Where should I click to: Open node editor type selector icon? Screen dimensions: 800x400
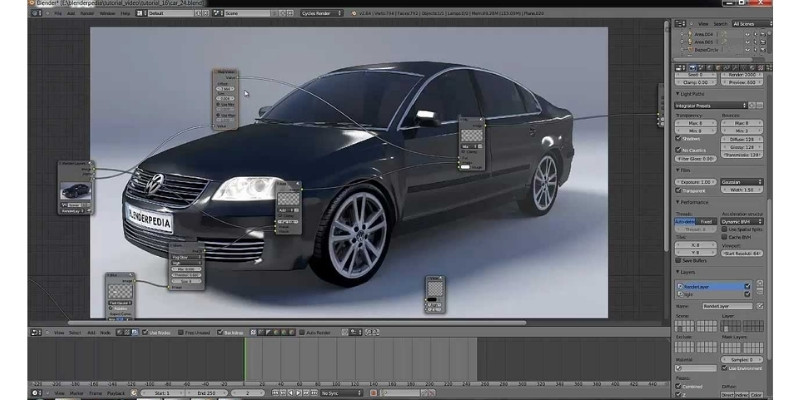(36, 332)
